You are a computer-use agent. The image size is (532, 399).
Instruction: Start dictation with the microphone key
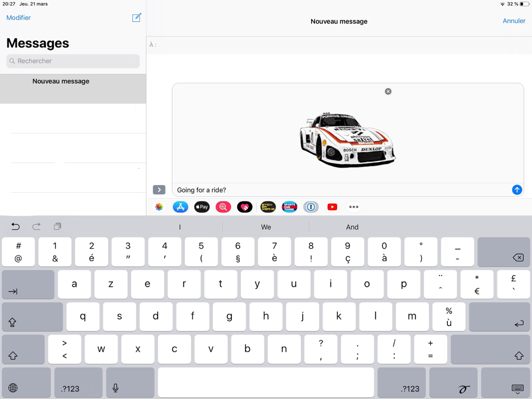click(x=130, y=383)
